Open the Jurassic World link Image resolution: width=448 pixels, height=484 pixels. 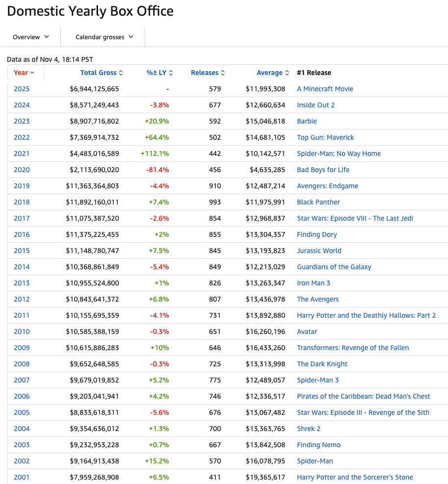[x=319, y=251]
